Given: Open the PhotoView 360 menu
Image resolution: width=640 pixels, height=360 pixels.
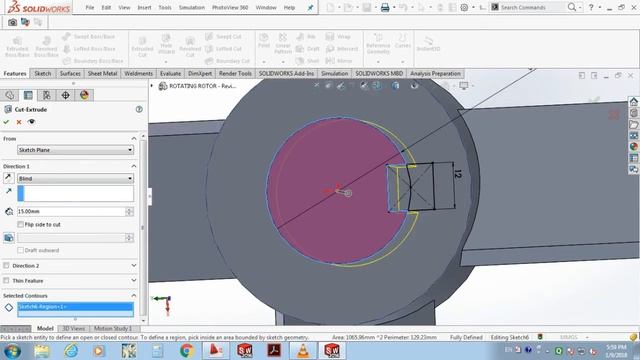Looking at the screenshot, I should pos(230,7).
